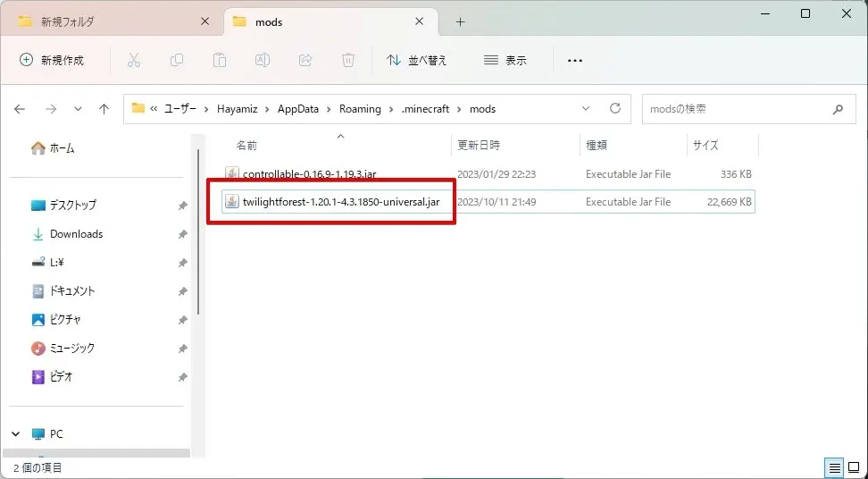Open the 表示 view dropdown
This screenshot has width=868, height=479.
click(505, 60)
